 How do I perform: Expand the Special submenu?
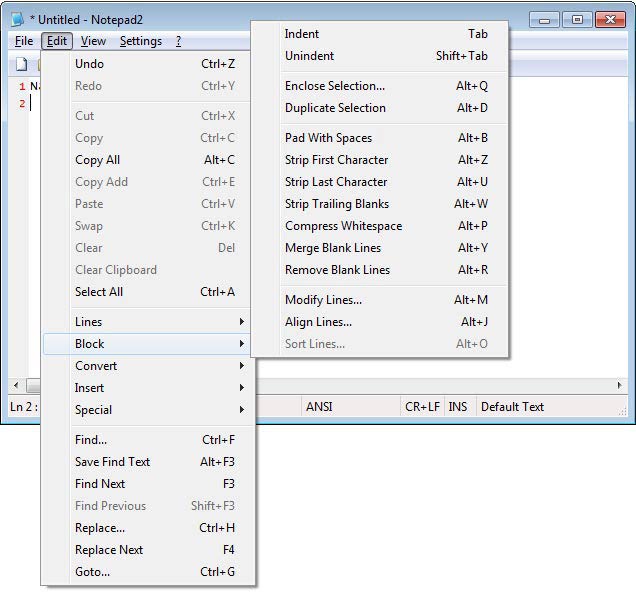(146, 410)
